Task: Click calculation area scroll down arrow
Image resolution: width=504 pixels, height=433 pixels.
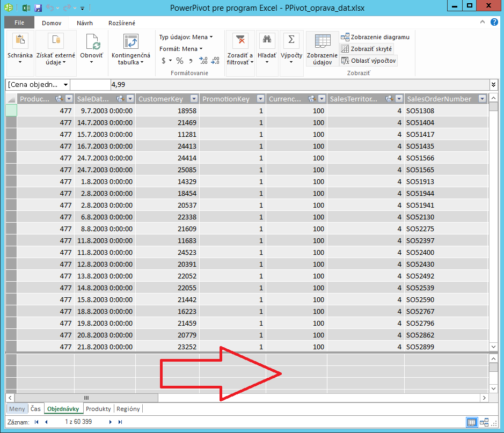Action: point(493,388)
